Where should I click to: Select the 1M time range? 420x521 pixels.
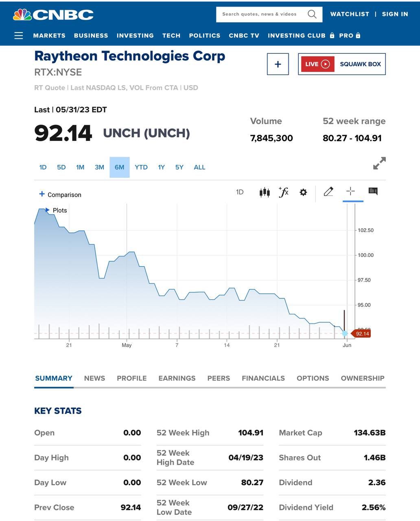[80, 167]
